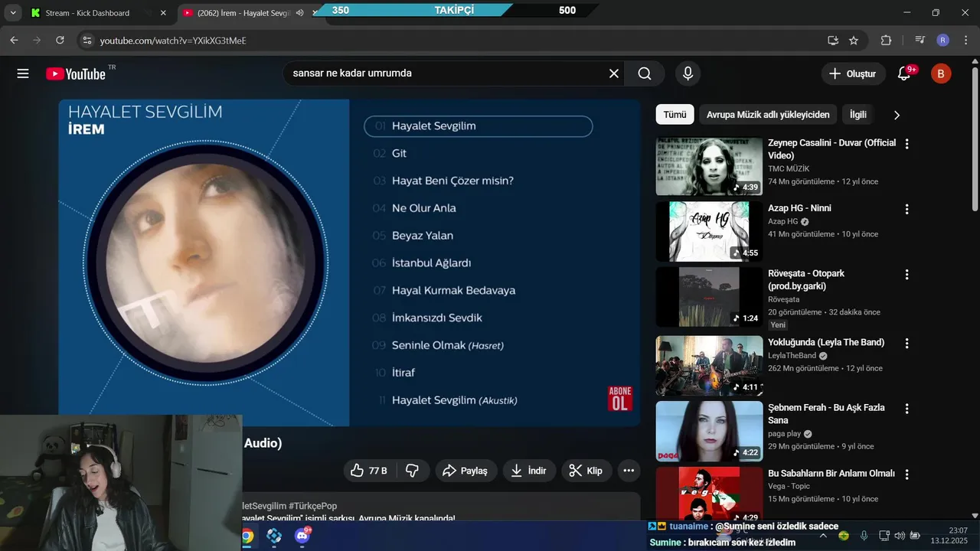Go to the YouTube home logo
Viewport: 980px width, 551px height.
coord(77,73)
